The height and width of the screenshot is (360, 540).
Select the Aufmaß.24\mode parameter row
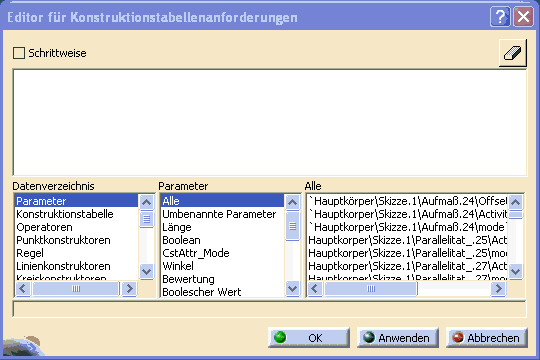(407, 227)
